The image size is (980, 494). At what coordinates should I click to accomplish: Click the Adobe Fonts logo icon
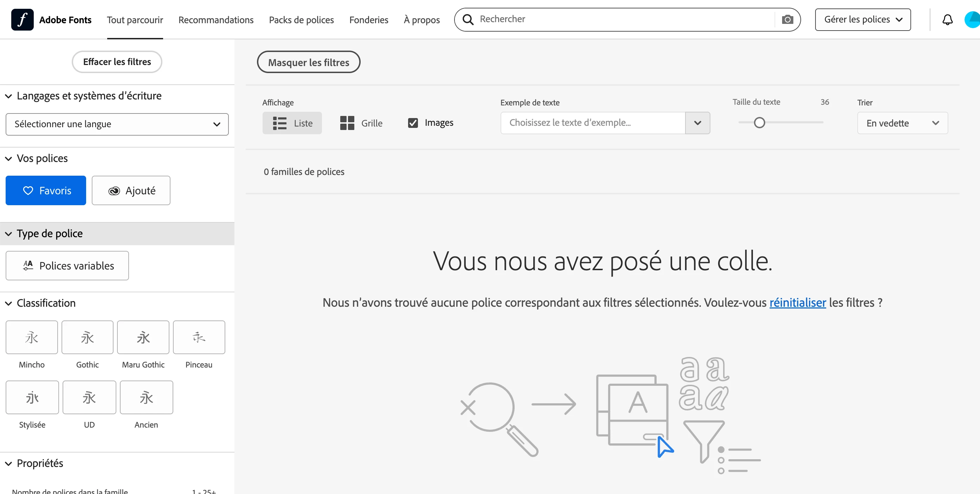pos(22,19)
